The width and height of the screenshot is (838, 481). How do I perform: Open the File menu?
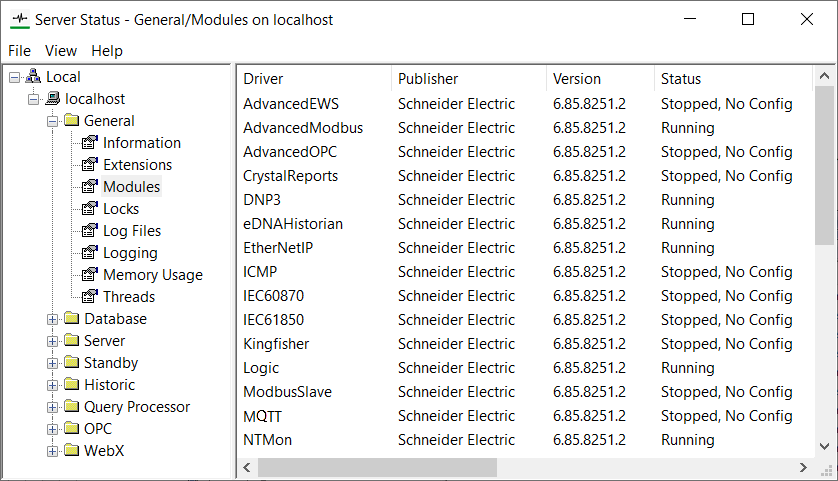19,51
